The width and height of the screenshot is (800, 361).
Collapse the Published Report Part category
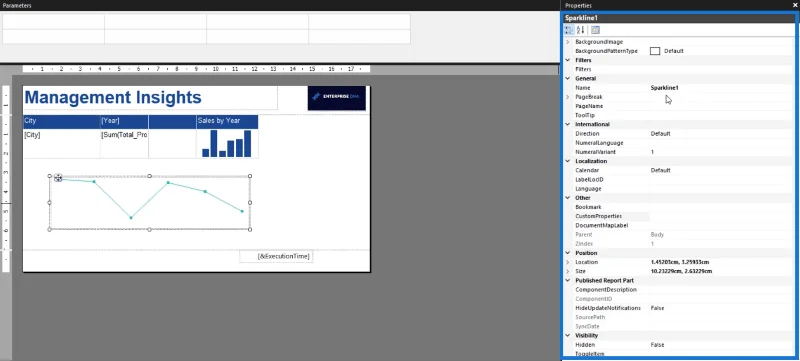point(567,280)
